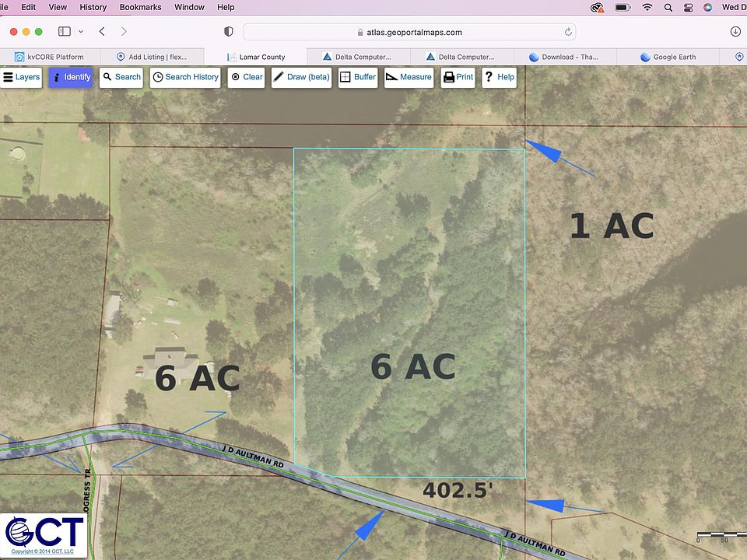Click the atlas.geoportalmaps.com address field
747x560 pixels.
tap(409, 32)
